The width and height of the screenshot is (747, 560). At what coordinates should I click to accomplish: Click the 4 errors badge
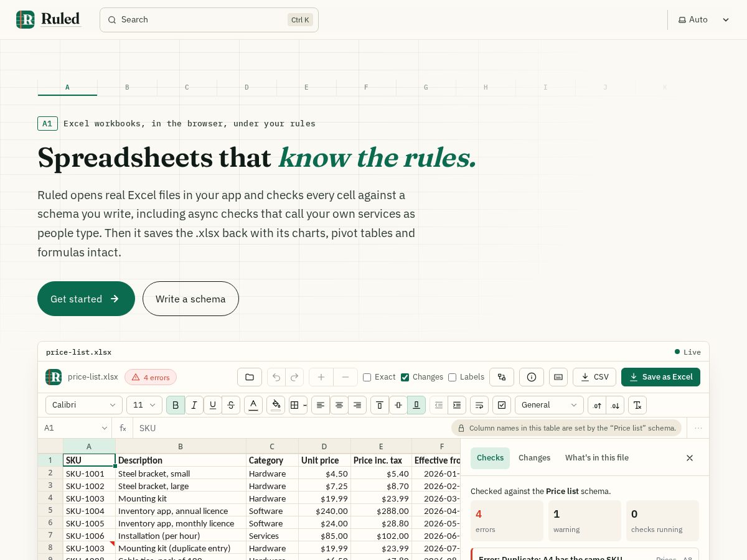(x=151, y=377)
